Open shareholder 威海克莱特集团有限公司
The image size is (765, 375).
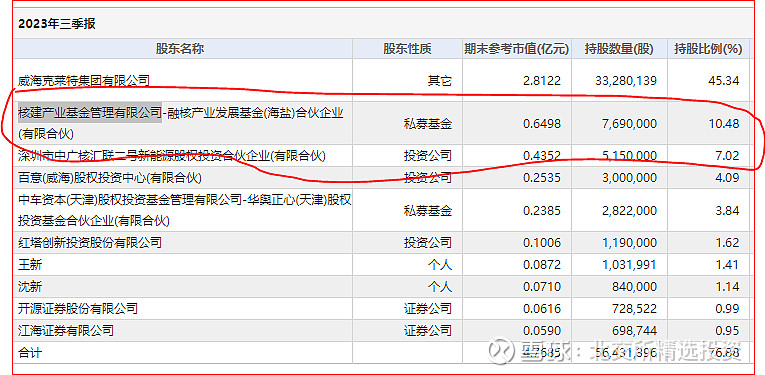click(x=84, y=80)
